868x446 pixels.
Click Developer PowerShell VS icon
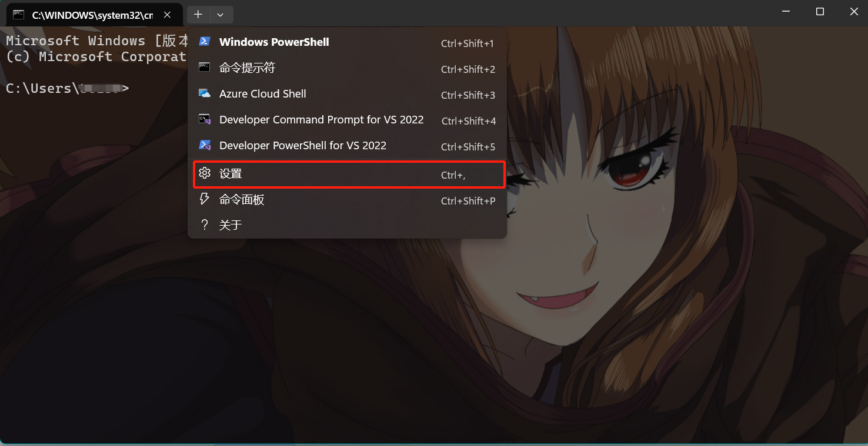(x=205, y=145)
